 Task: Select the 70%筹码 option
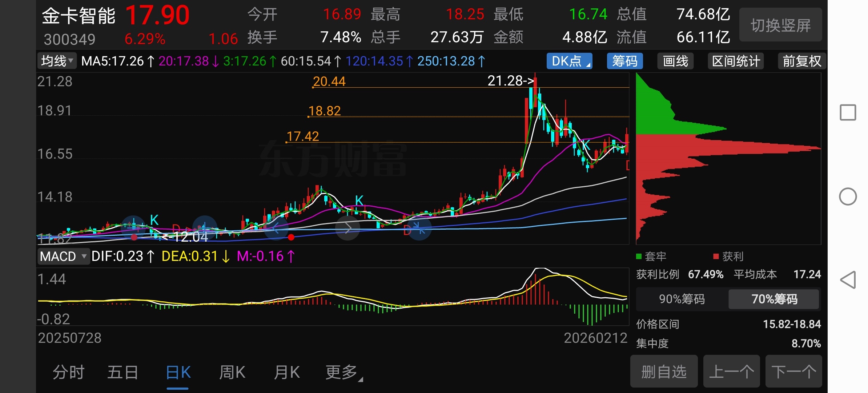[774, 299]
